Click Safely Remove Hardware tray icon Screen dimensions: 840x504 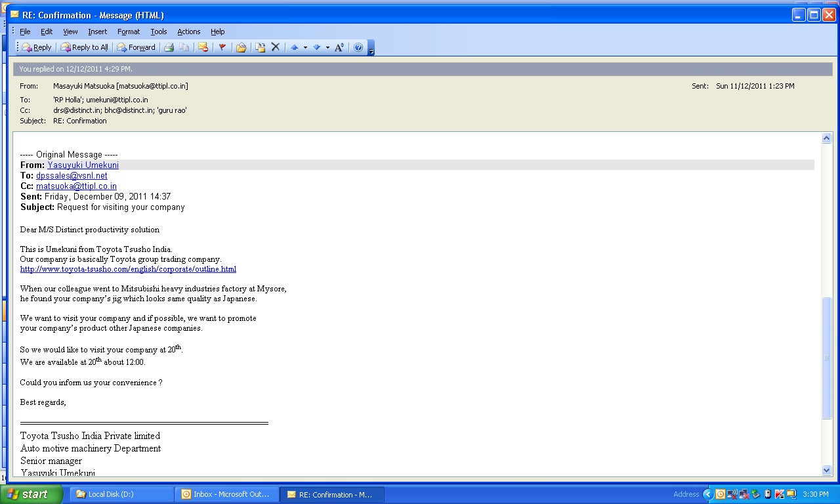(756, 494)
